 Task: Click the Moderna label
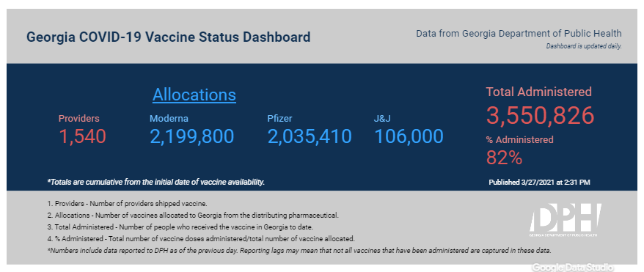169,119
